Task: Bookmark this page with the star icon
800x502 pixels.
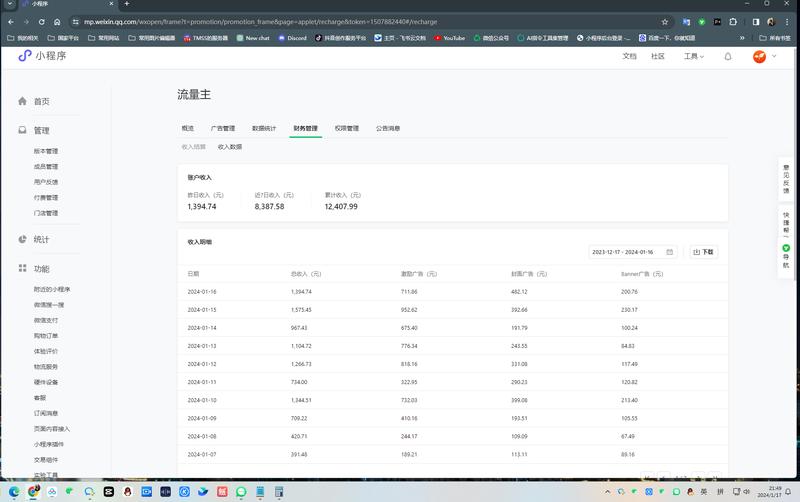Action: click(665, 22)
